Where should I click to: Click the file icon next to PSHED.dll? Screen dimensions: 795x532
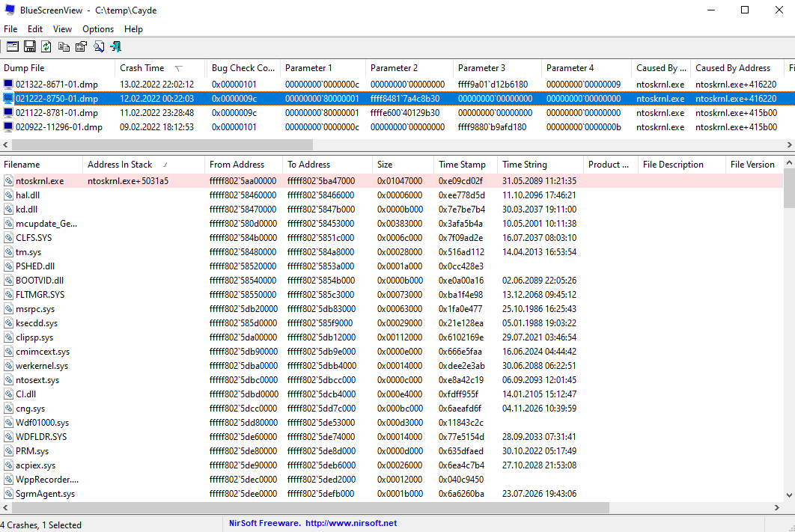(x=9, y=266)
